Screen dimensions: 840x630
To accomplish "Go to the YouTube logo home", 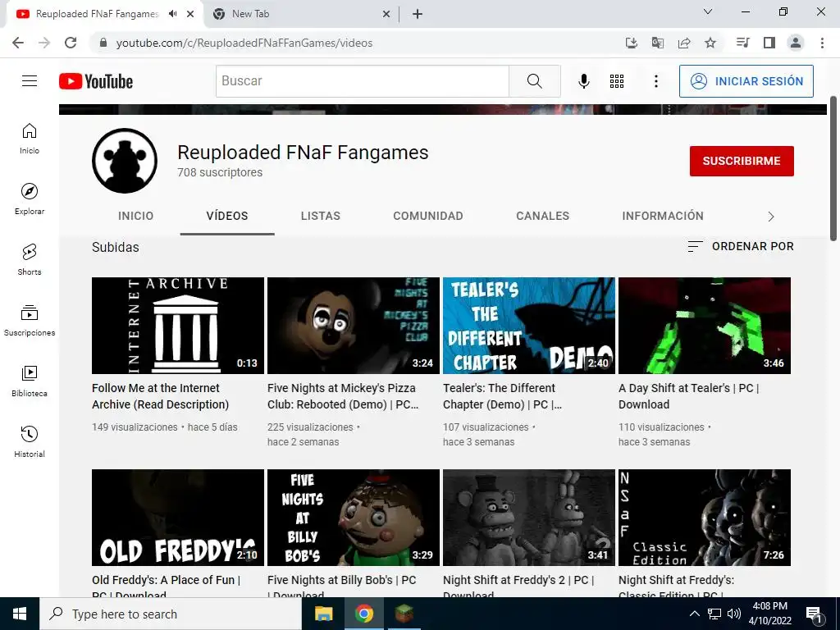I will point(96,81).
